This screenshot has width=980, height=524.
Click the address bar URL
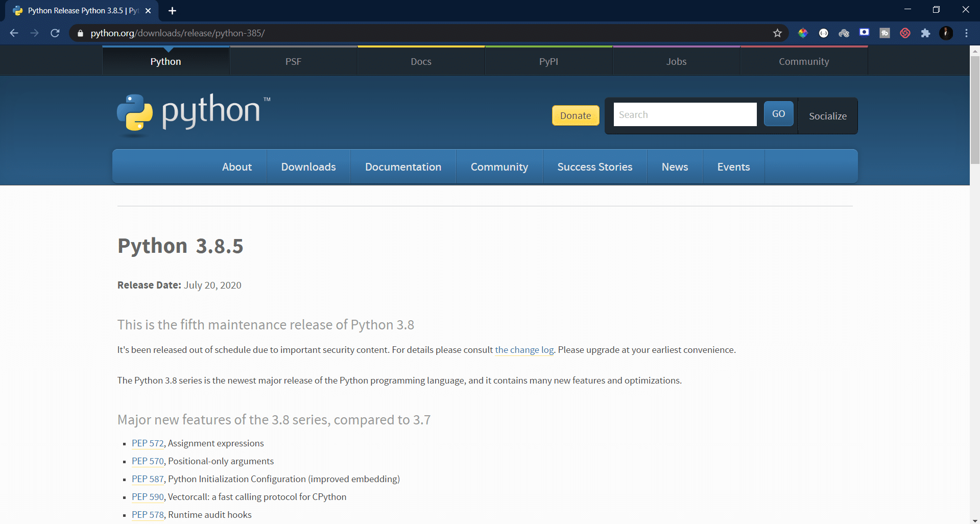(178, 33)
